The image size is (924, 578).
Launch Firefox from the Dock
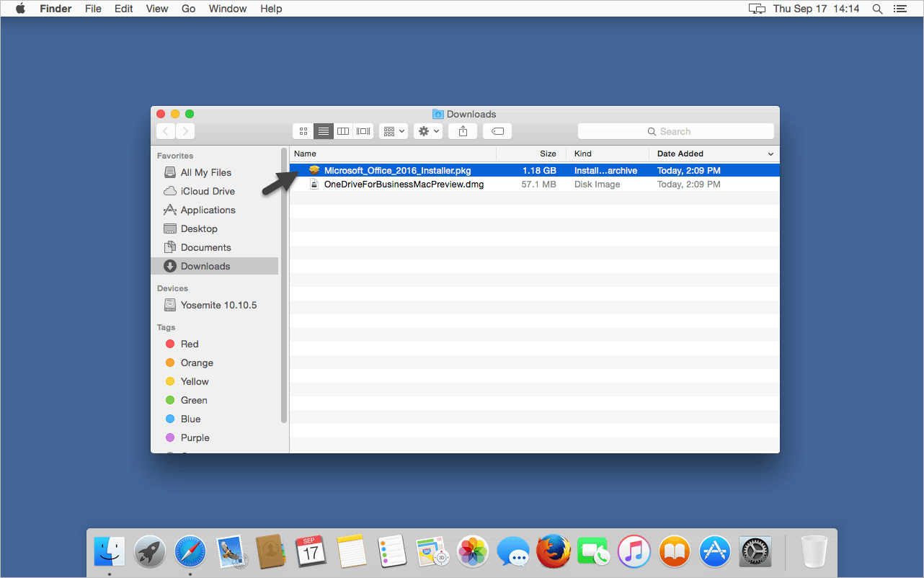click(x=554, y=553)
